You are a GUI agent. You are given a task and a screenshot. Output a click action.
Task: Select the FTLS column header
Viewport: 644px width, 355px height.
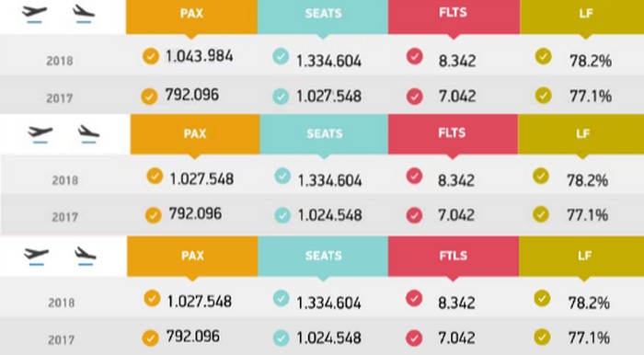point(454,256)
